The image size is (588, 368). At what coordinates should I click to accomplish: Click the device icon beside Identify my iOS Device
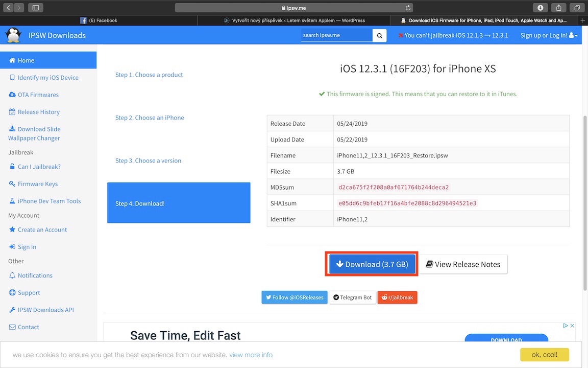[12, 77]
